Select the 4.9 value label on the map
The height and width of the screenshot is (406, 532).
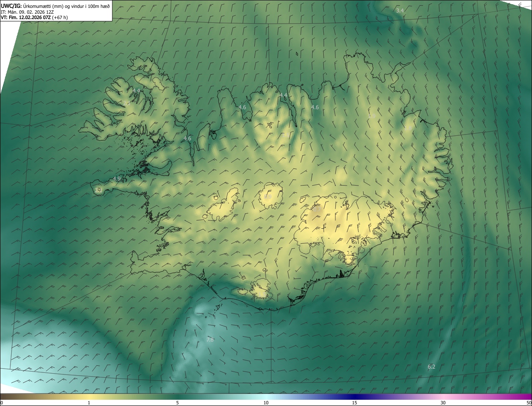click(117, 179)
